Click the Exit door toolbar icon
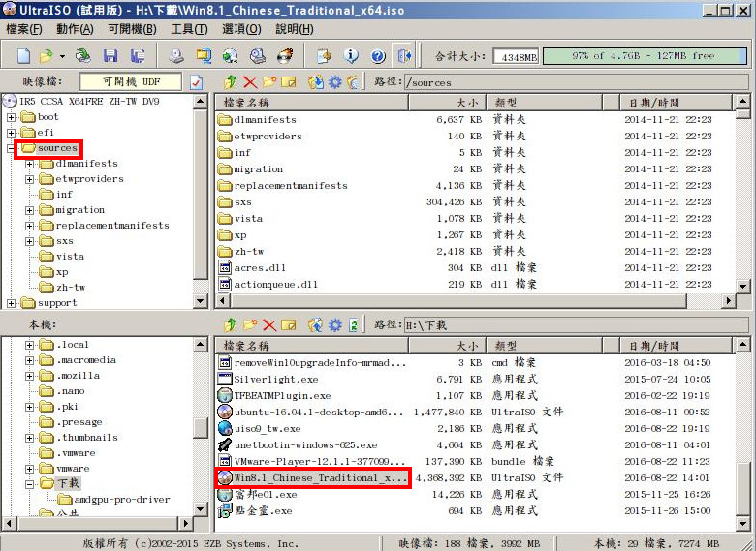The width and height of the screenshot is (756, 551). 404,56
